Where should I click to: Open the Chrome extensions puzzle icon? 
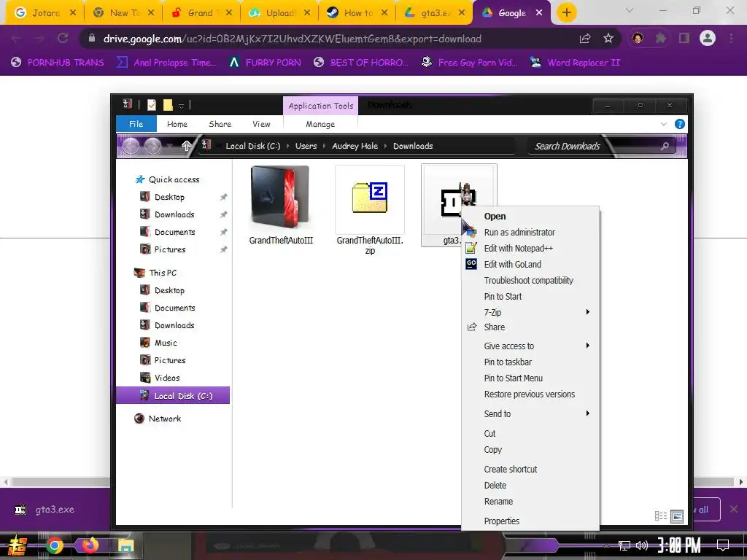[661, 38]
